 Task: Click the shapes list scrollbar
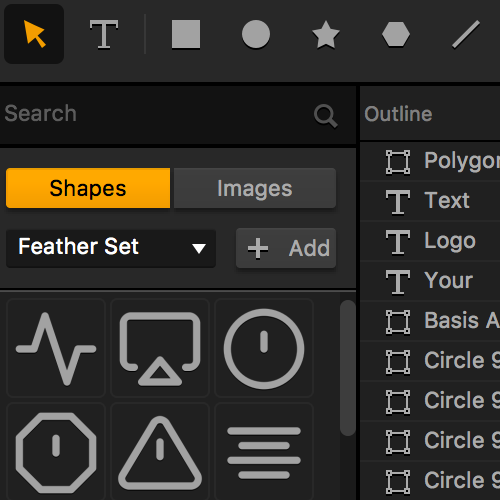pos(348,368)
